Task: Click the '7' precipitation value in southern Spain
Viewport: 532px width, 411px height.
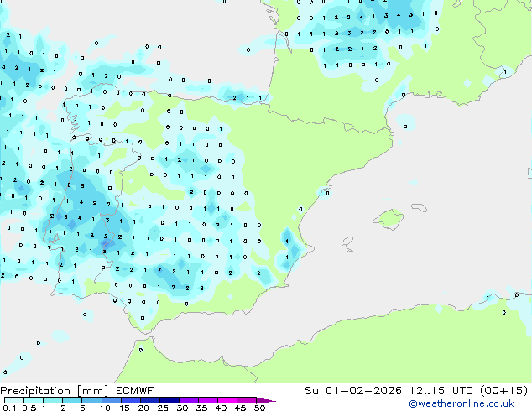Action: pos(159,270)
